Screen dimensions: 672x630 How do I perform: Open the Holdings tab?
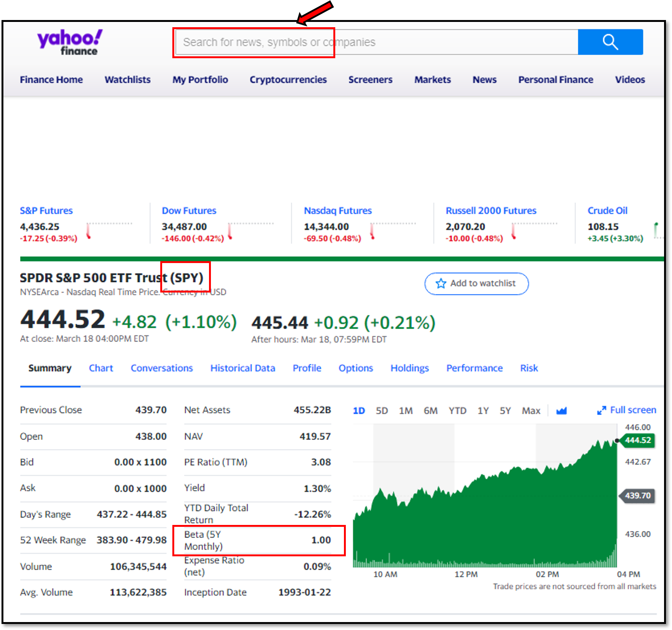410,368
